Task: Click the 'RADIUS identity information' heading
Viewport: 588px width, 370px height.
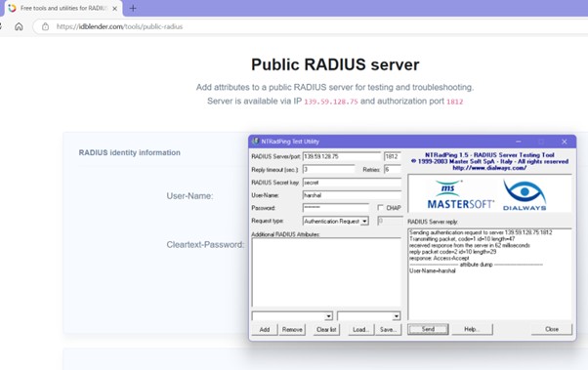Action: tap(129, 152)
